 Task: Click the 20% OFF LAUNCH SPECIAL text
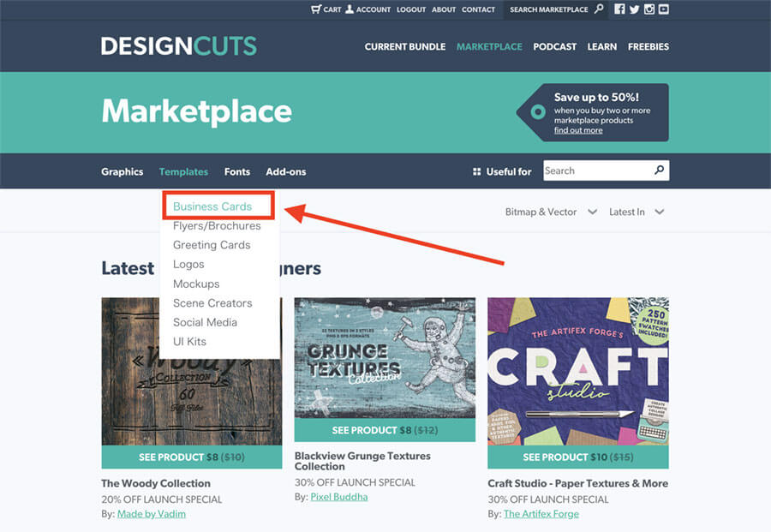click(162, 499)
